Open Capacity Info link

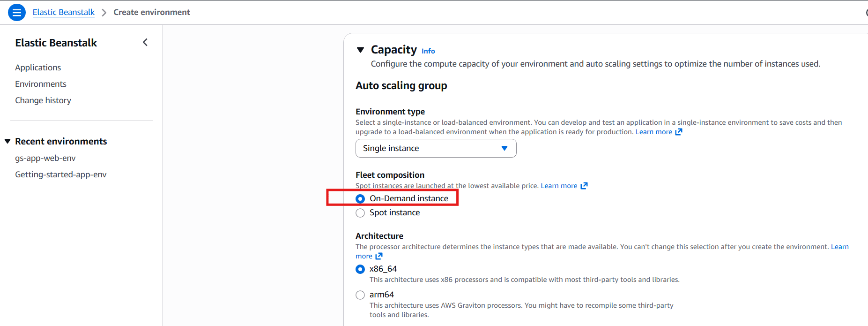pyautogui.click(x=428, y=51)
